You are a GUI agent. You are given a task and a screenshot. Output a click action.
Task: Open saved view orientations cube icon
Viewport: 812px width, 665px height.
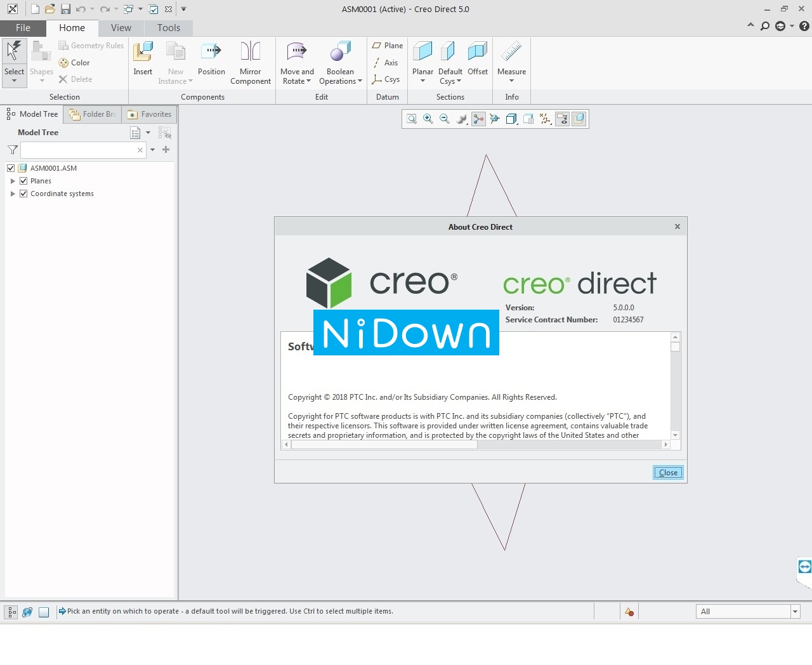point(511,119)
